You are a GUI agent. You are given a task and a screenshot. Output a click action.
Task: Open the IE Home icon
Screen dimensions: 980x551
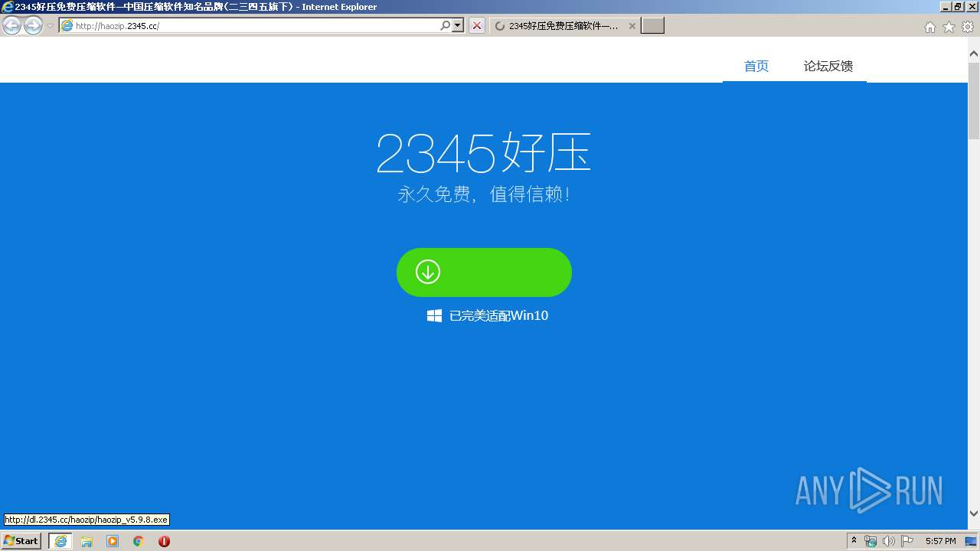[x=929, y=27]
